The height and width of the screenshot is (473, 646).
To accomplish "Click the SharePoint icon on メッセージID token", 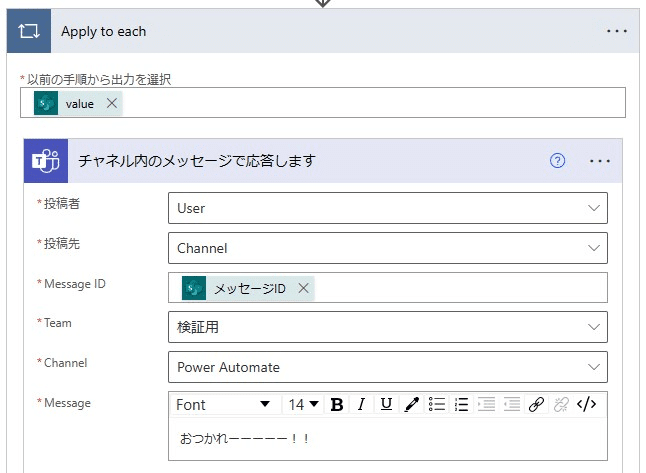I will coord(194,288).
